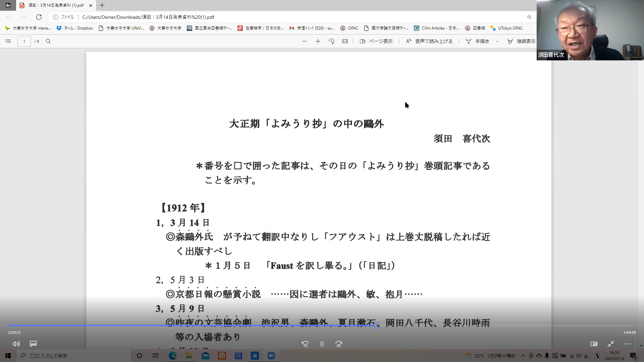Open the OPAC bookmark

click(349, 28)
